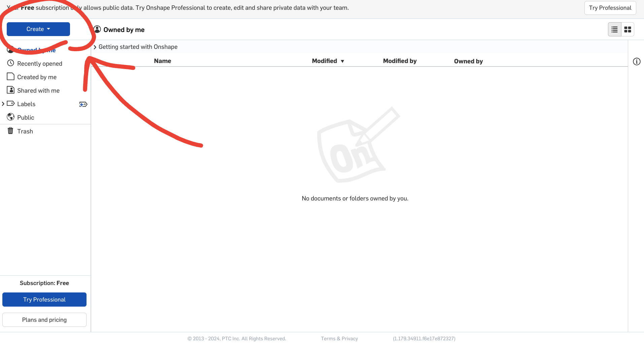Screen dimensions: 644x344
Task: Open the Terms & Privacy link
Action: pos(339,339)
